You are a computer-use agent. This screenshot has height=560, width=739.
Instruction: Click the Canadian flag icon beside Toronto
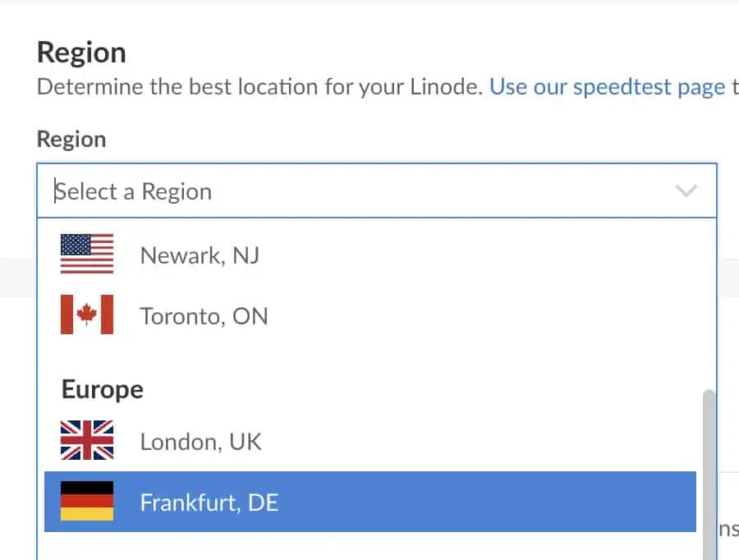click(x=87, y=315)
